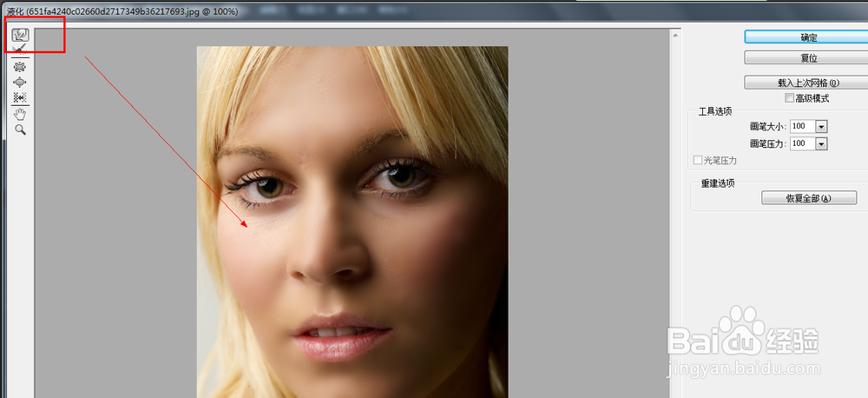This screenshot has width=868, height=398.
Task: Click 恢复全部 restore all button
Action: (809, 197)
